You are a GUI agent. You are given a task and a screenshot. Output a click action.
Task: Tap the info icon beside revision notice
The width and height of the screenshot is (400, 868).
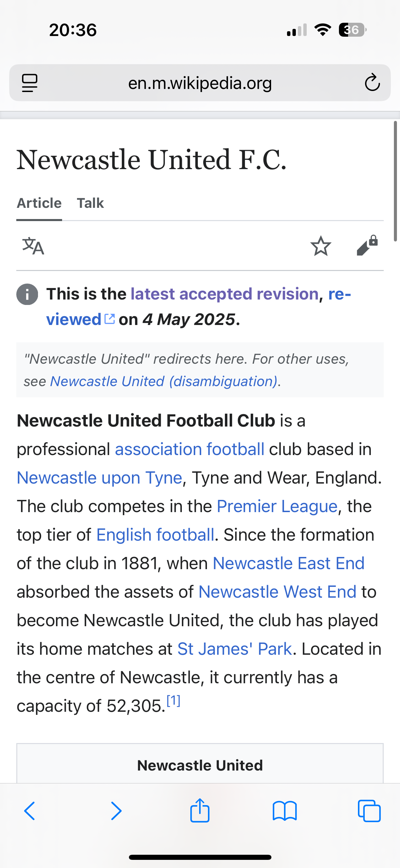click(27, 294)
